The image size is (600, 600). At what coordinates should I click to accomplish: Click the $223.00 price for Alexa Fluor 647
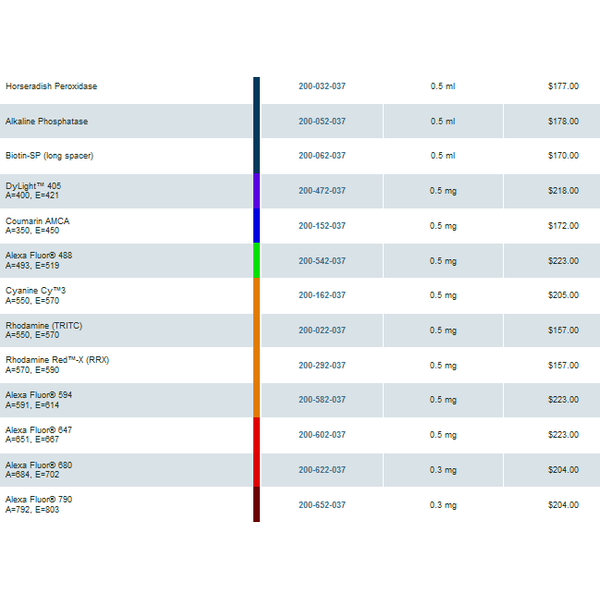click(x=563, y=435)
